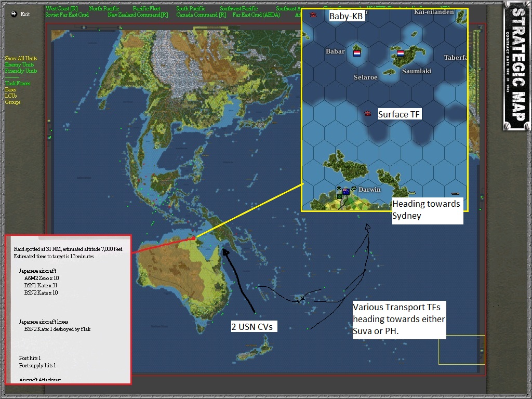Viewport: 532px width, 399px height.
Task: Click the Australian flag at Darwin
Action: click(x=345, y=191)
